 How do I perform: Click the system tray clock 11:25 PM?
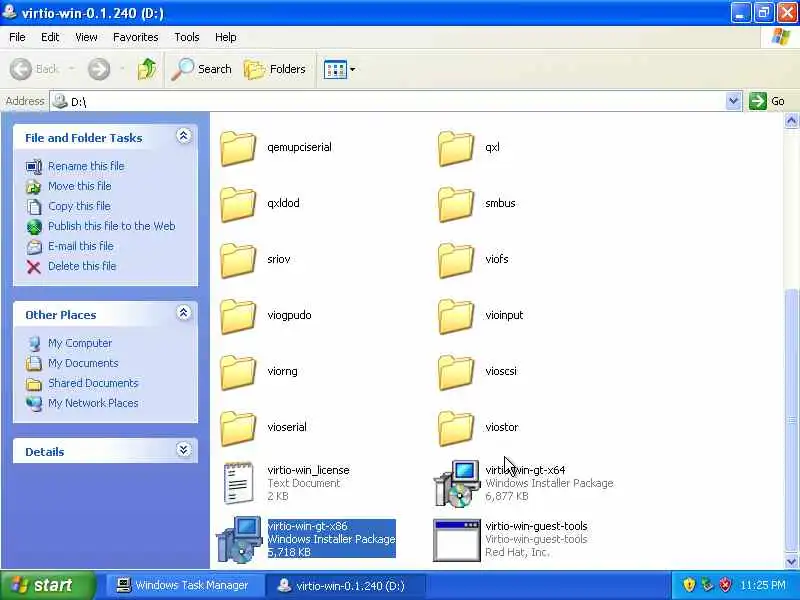[x=763, y=585]
